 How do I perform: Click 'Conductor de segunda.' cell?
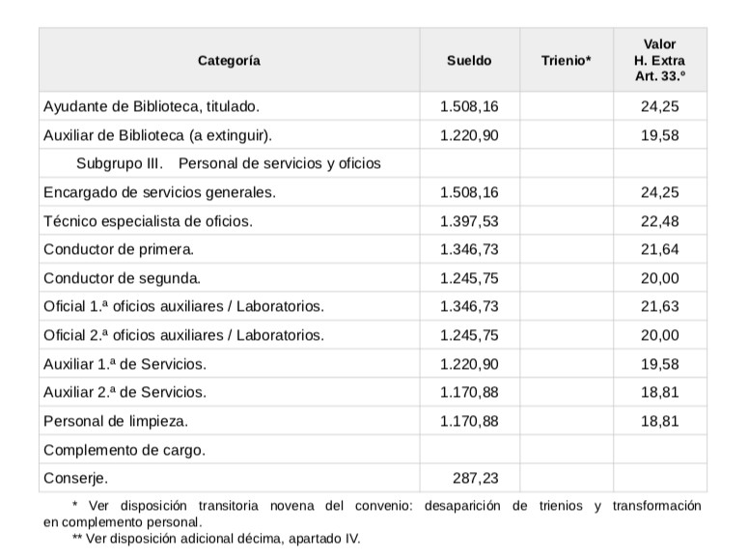[x=122, y=278]
